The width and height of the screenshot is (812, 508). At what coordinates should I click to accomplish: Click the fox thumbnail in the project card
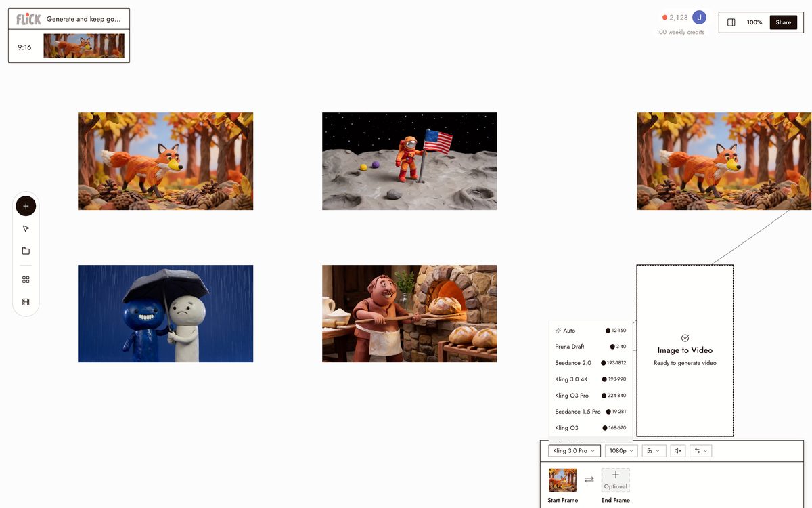pyautogui.click(x=84, y=46)
